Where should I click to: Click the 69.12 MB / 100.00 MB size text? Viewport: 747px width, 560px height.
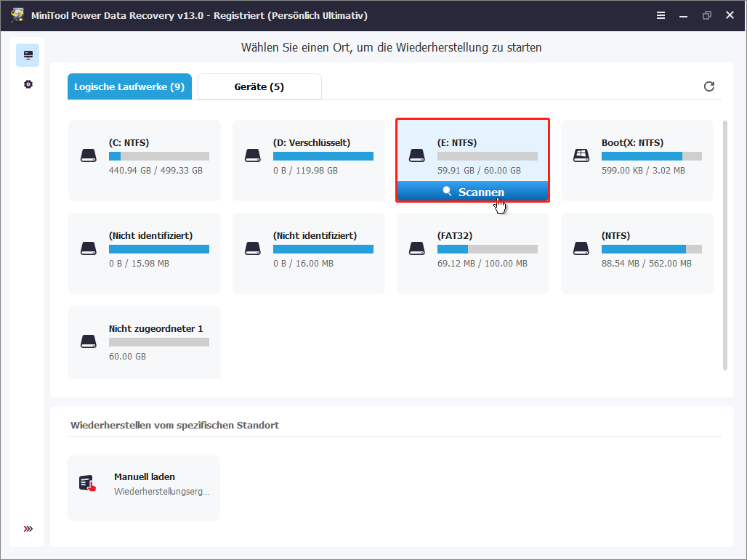pos(482,263)
